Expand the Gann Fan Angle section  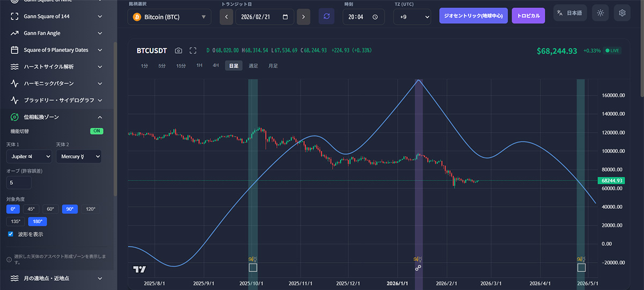click(x=56, y=33)
